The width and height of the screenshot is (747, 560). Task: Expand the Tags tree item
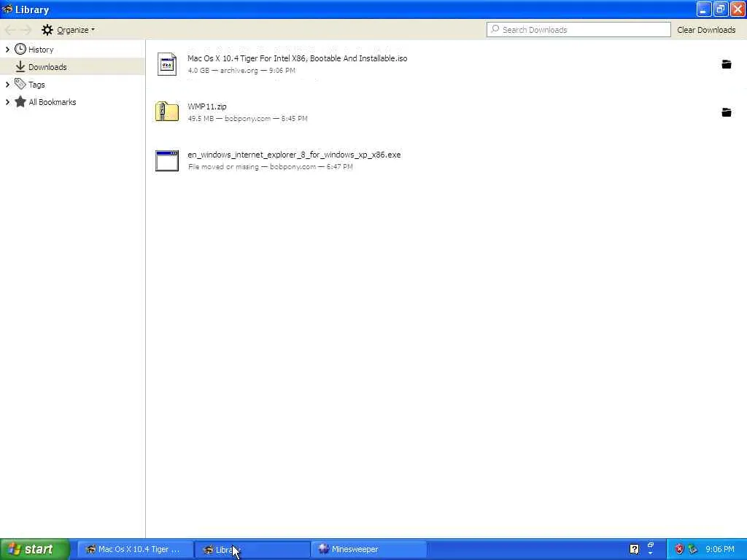(7, 85)
